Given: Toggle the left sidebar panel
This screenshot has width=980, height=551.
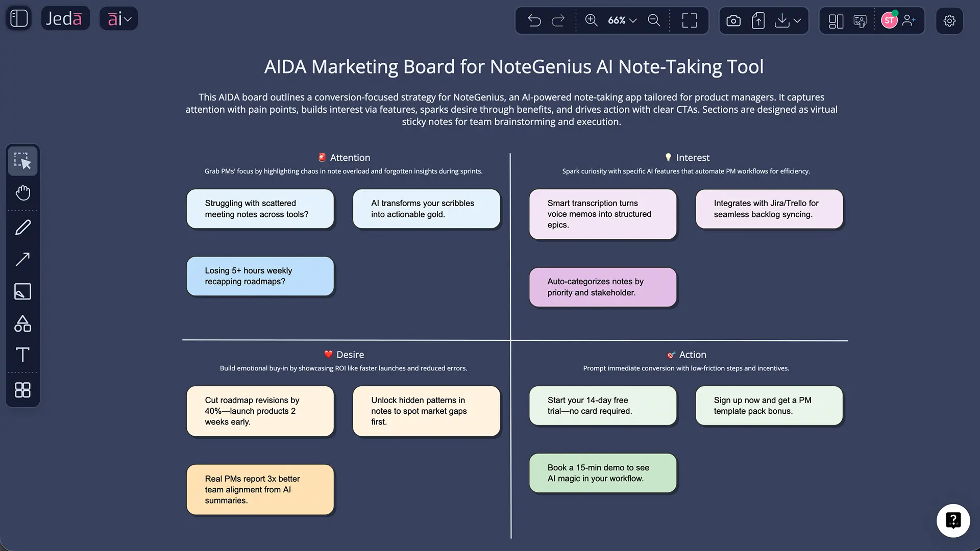Looking at the screenshot, I should click(18, 18).
